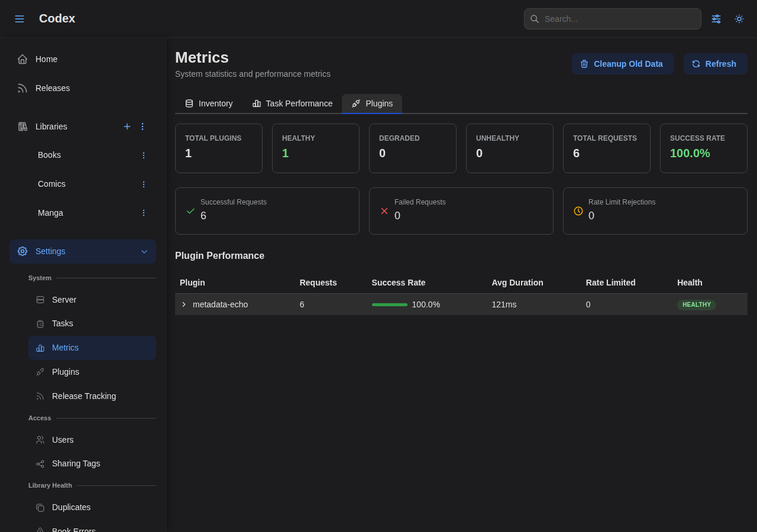Expand the metadata-echo plugin row
757x532 pixels.
[184, 304]
